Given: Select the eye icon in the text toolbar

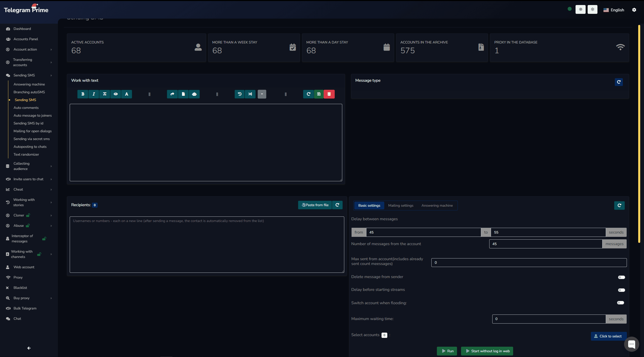Looking at the screenshot, I should (116, 94).
